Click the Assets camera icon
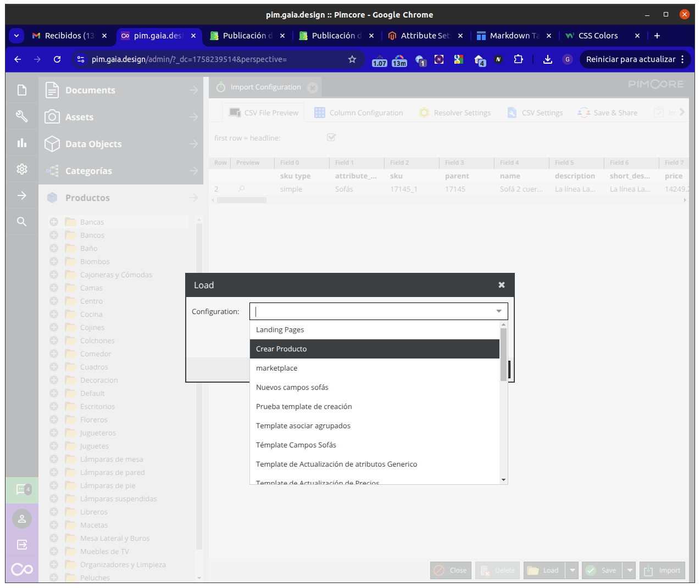 coord(52,117)
